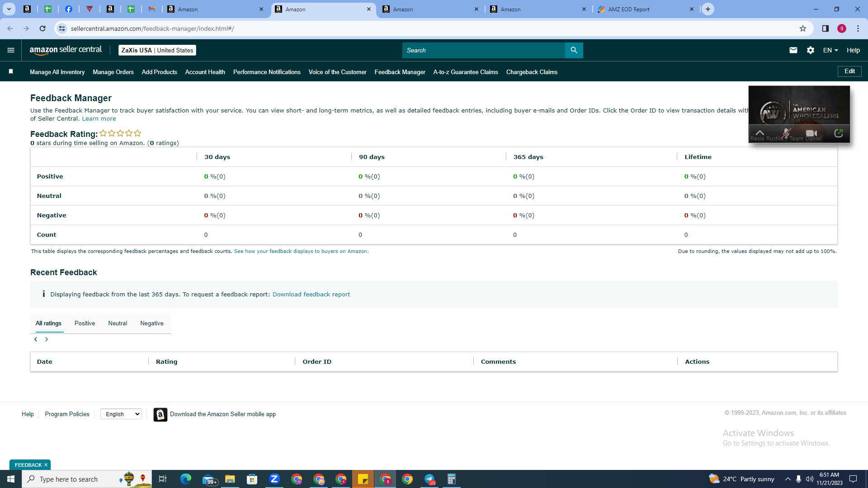The height and width of the screenshot is (488, 868).
Task: Open File Explorer from the taskbar
Action: coord(230,479)
